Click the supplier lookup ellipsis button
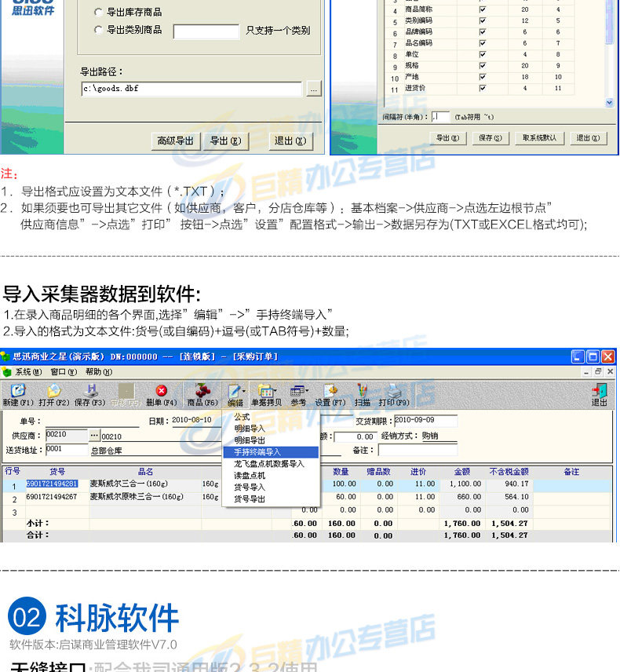Image resolution: width=620 pixels, height=672 pixels. click(95, 436)
